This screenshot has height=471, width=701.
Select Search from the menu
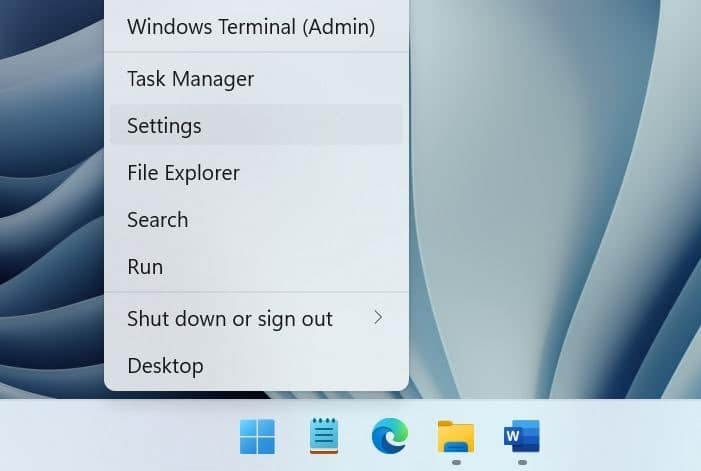[256, 219]
